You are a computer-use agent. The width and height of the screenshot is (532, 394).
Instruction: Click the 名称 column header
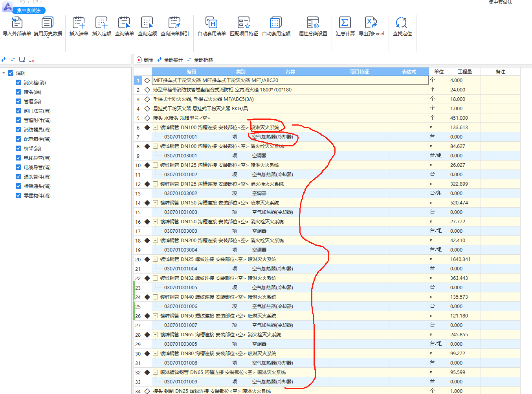point(290,71)
